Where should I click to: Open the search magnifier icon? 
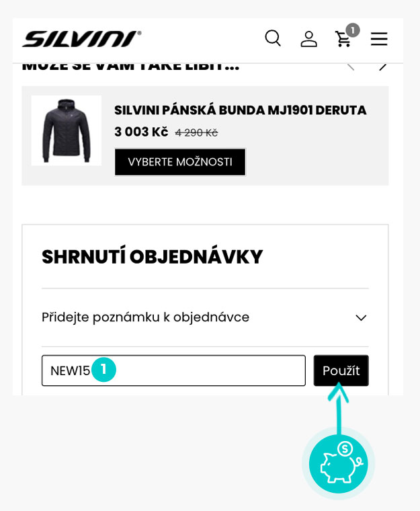click(272, 38)
